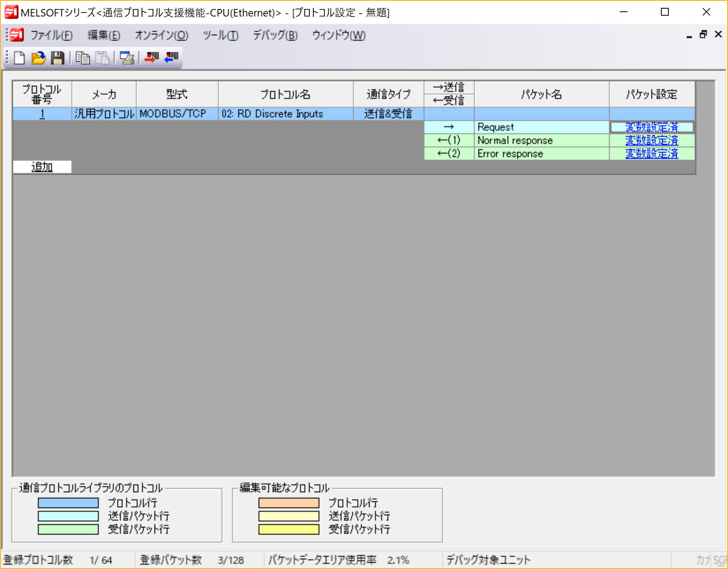Click the ←(2) receive direction cell
This screenshot has height=569, width=728.
point(449,154)
